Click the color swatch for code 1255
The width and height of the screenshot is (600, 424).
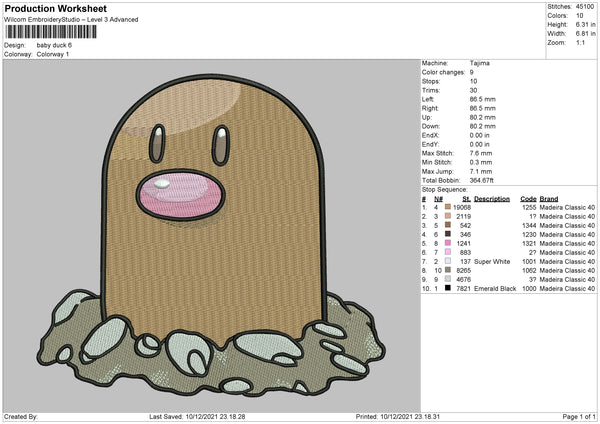point(448,207)
